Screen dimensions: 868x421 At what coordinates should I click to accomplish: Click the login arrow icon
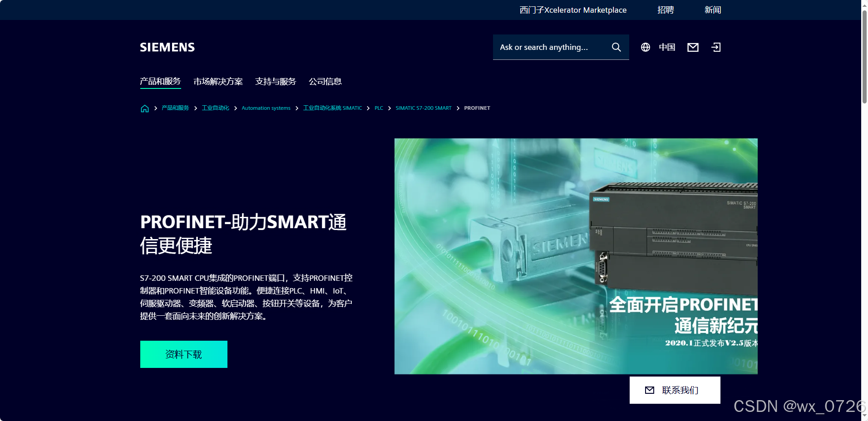(x=716, y=47)
